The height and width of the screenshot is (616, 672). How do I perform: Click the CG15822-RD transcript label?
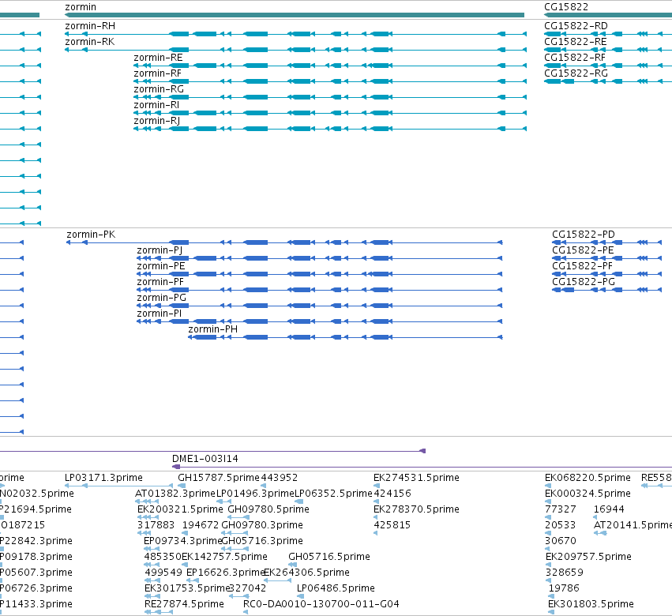(x=576, y=26)
